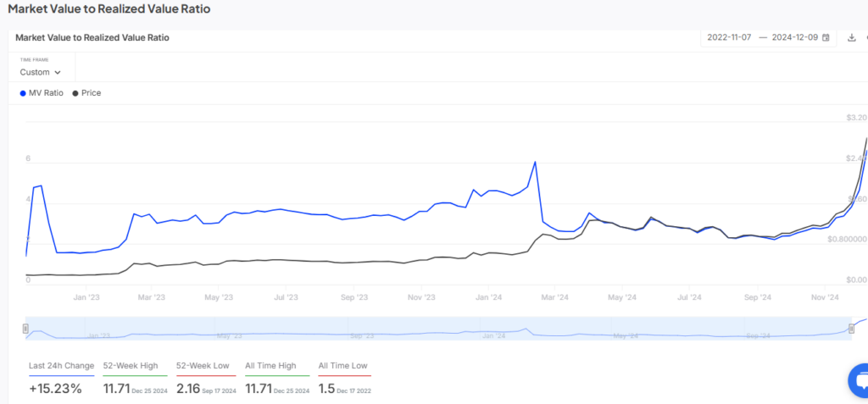868x404 pixels.
Task: Click inside the range navigator overview strip
Action: click(x=424, y=329)
